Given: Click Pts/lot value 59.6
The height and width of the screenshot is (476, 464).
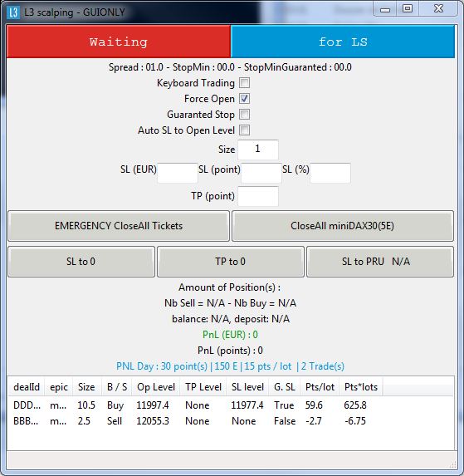Looking at the screenshot, I should (x=314, y=405).
